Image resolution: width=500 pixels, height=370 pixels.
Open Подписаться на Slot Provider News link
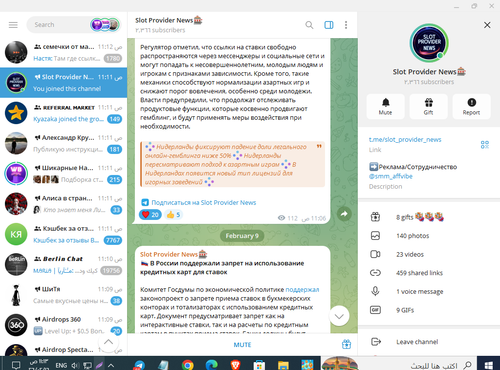point(204,202)
